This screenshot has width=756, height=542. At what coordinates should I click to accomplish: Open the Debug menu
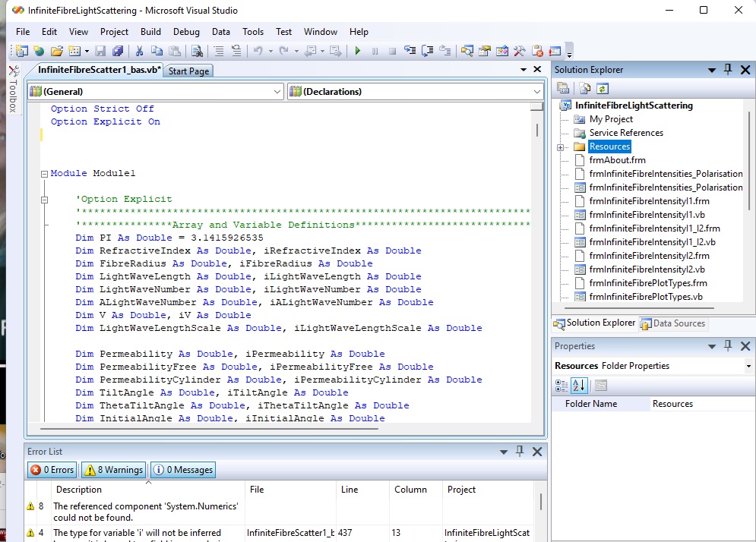pyautogui.click(x=186, y=32)
